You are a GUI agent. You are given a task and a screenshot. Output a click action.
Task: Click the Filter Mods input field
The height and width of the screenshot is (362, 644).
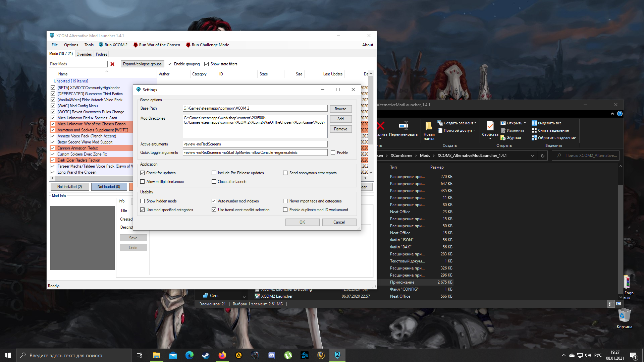pyautogui.click(x=78, y=64)
